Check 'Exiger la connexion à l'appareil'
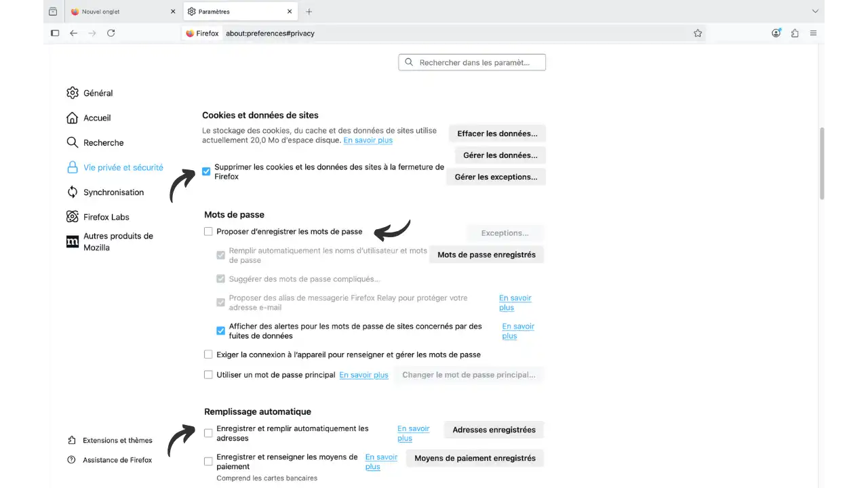The image size is (868, 488). click(x=208, y=354)
